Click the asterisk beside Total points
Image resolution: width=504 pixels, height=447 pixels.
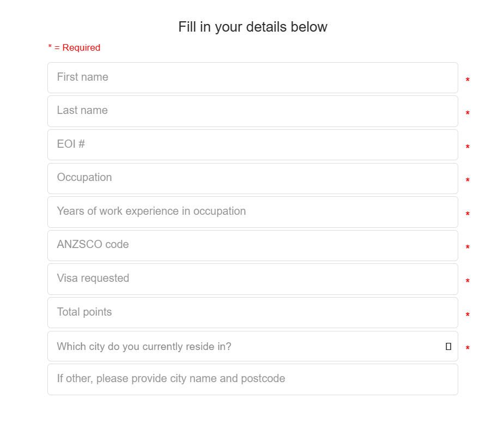(467, 316)
